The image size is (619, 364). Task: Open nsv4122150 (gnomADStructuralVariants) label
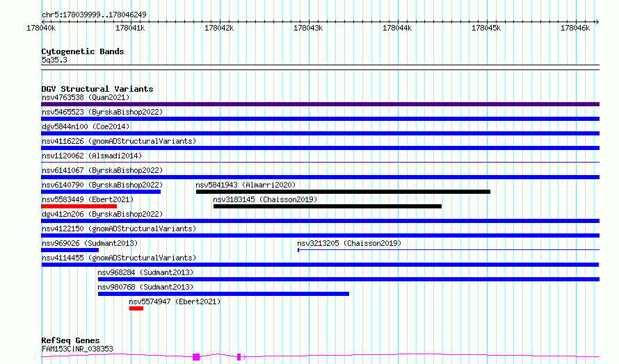coord(119,229)
